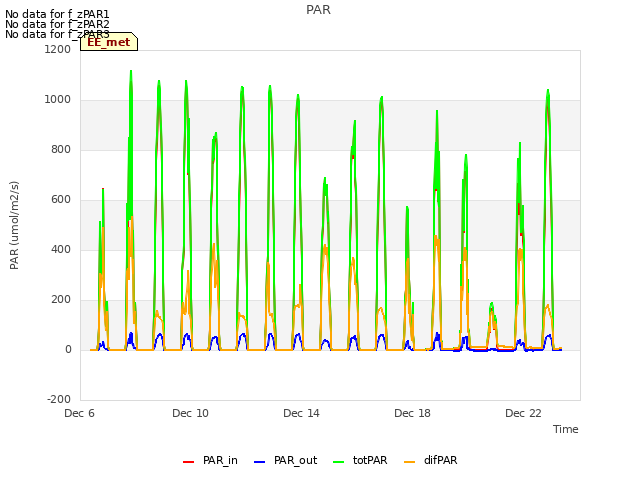
Task: Click the 400 y-axis tick label
Action: [61, 249]
